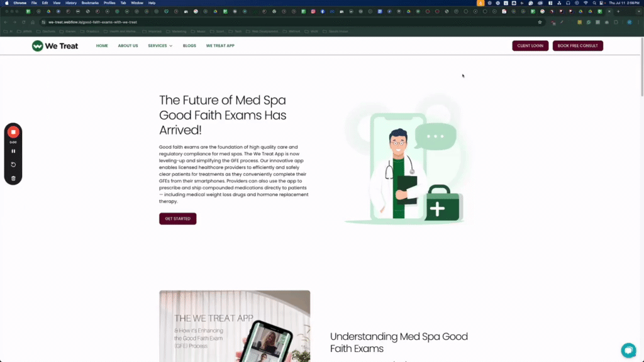Click the BOOK FREE CONSULT button

[x=577, y=45]
